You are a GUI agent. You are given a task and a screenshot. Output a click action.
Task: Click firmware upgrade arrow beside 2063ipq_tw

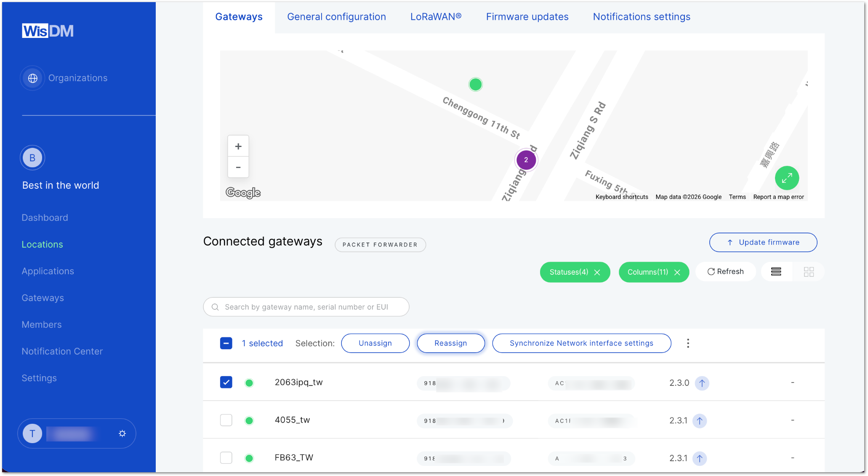(702, 383)
